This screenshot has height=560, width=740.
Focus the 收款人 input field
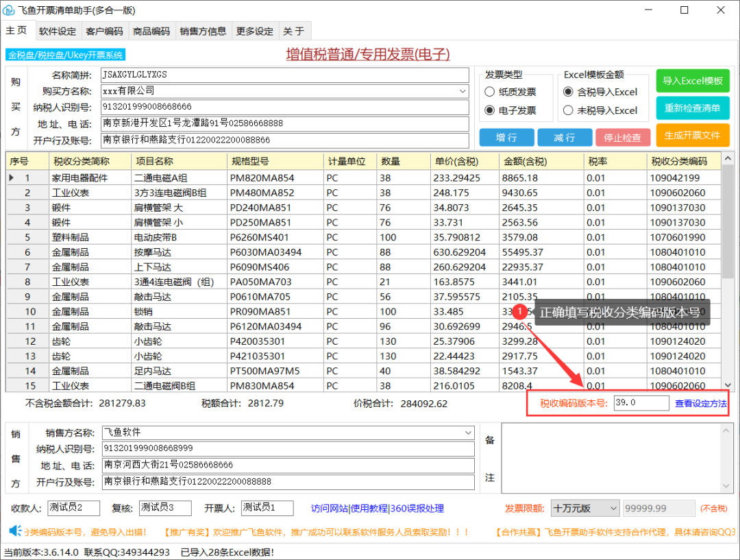click(x=73, y=508)
